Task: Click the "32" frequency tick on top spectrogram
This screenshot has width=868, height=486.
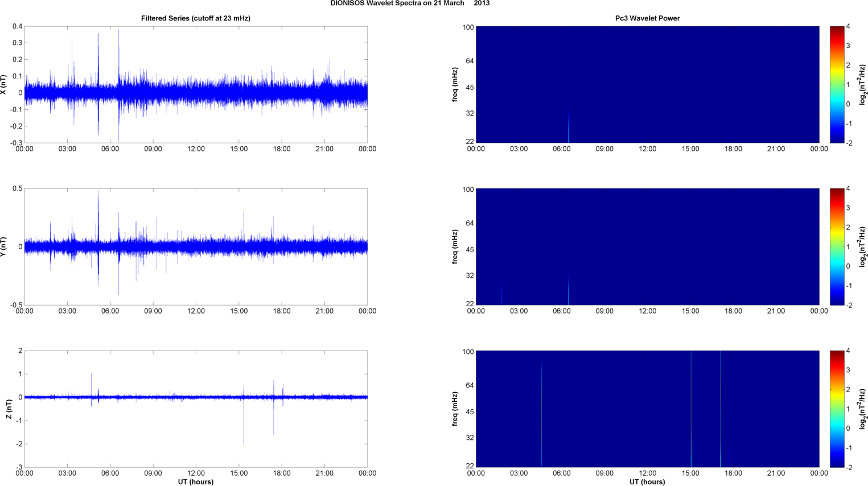Action: tap(470, 113)
